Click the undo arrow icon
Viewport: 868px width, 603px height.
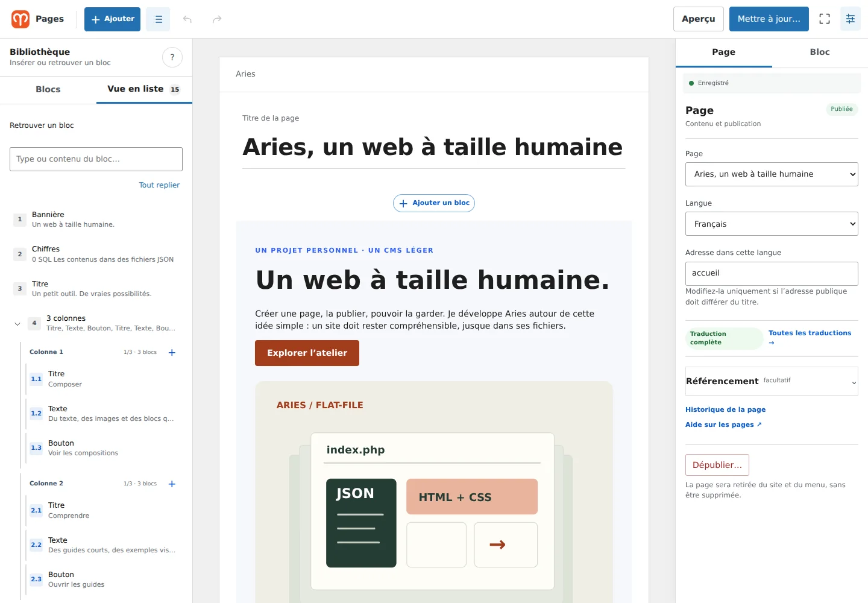pos(187,19)
